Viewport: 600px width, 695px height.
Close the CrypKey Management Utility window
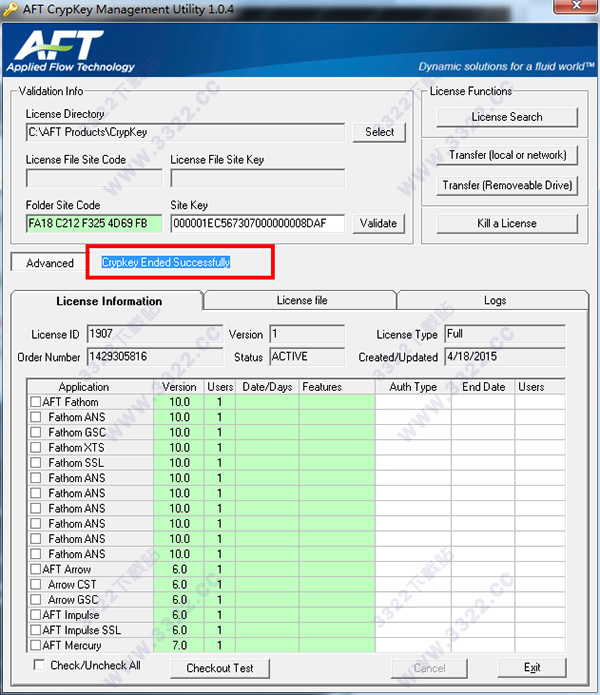(x=576, y=6)
